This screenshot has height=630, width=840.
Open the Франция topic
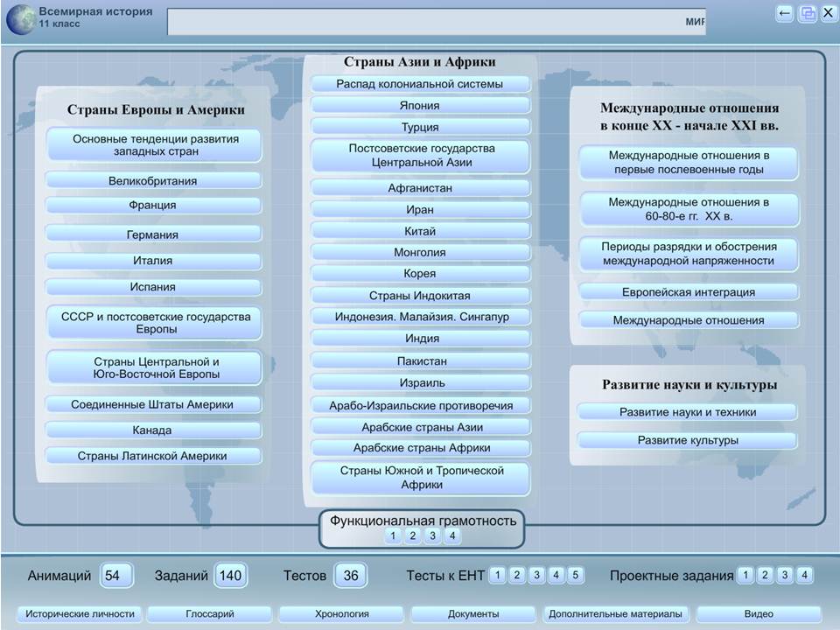(x=154, y=205)
